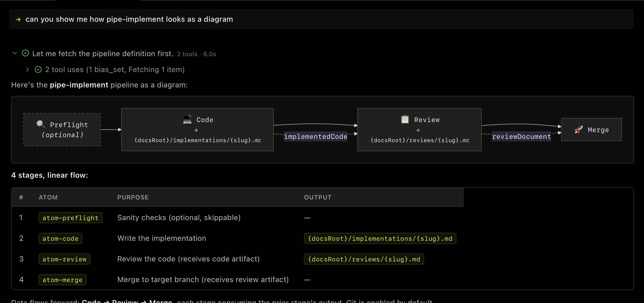Click the atom-merge tag
This screenshot has height=303, width=644.
pos(62,280)
